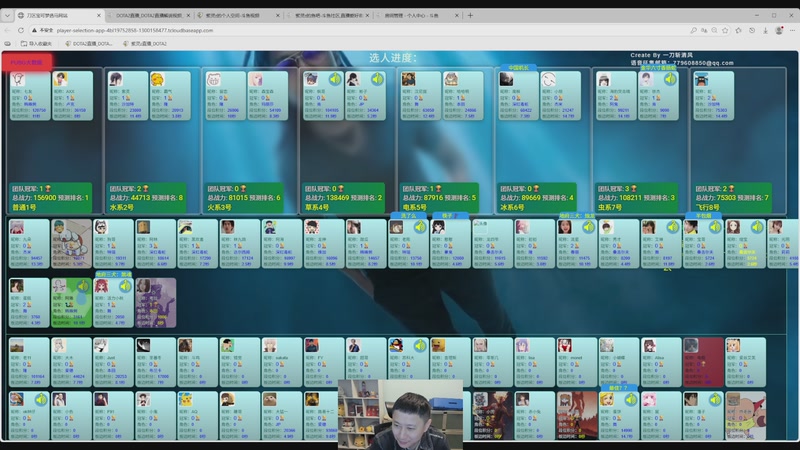Click yellow duck avatar in 水系2号 team
800x450 pixels.
pyautogui.click(x=157, y=80)
